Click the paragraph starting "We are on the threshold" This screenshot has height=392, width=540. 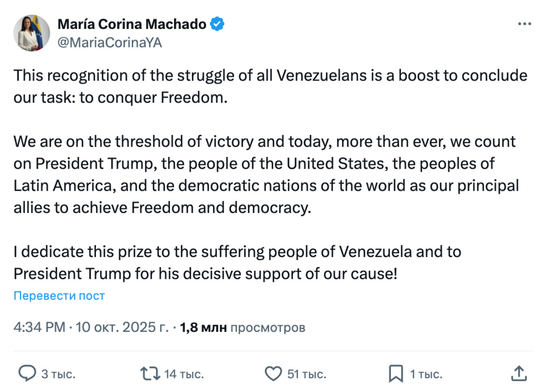coord(266,174)
